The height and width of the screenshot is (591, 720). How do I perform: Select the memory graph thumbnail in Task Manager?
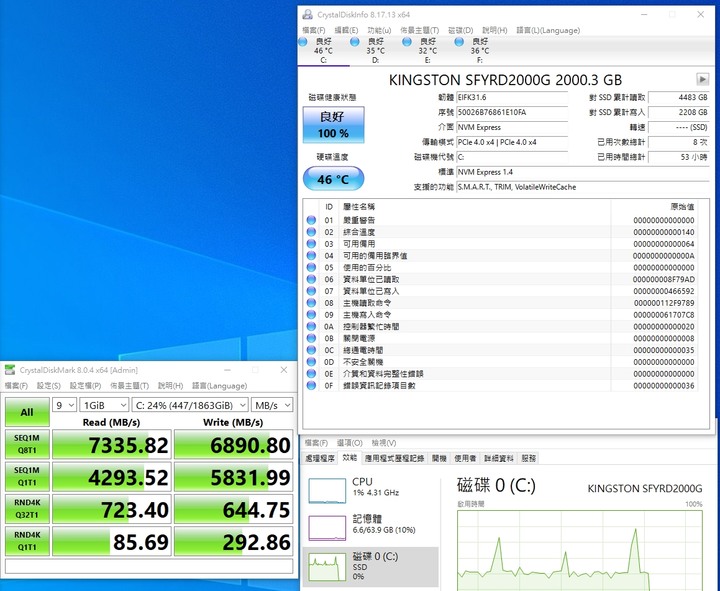tap(327, 528)
